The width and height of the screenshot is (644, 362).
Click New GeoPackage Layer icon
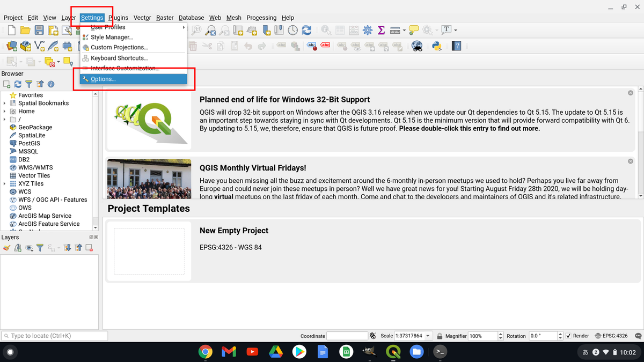(25, 46)
